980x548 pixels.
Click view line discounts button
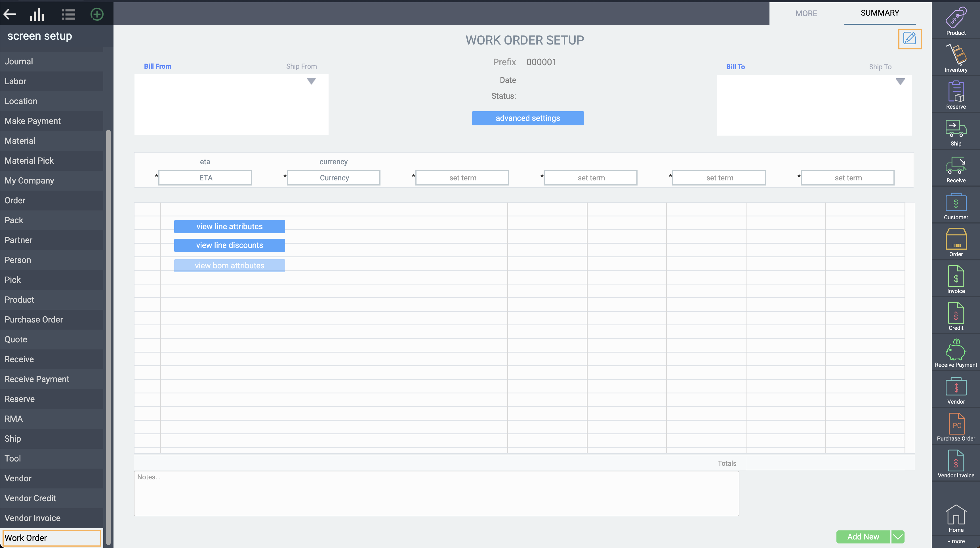click(230, 245)
